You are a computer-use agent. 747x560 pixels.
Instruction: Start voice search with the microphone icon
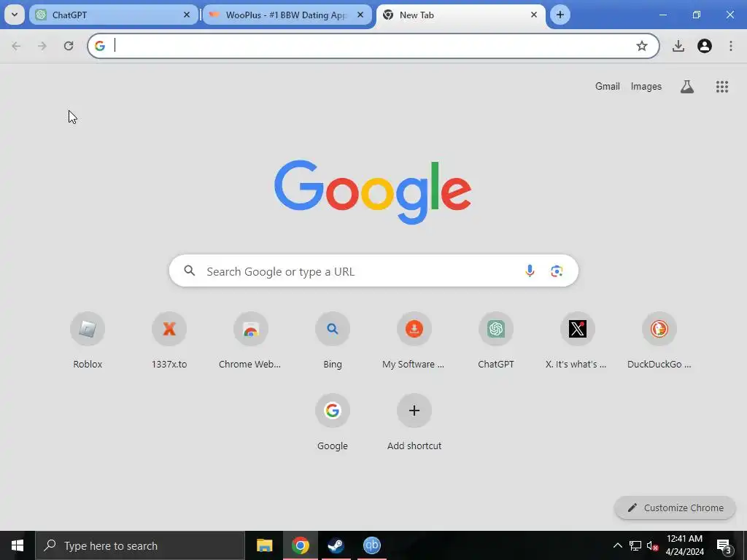(530, 271)
